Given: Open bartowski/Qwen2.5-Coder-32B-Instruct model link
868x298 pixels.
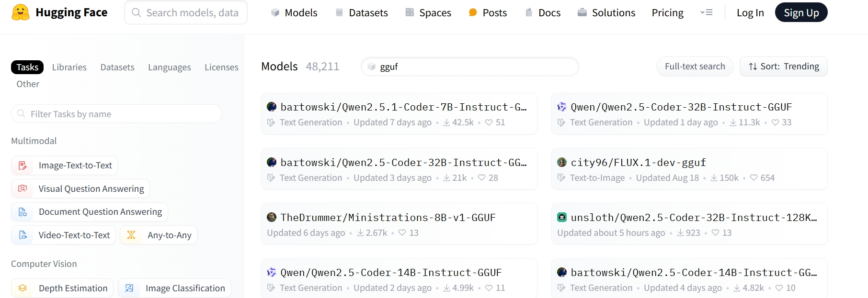Looking at the screenshot, I should click(404, 162).
